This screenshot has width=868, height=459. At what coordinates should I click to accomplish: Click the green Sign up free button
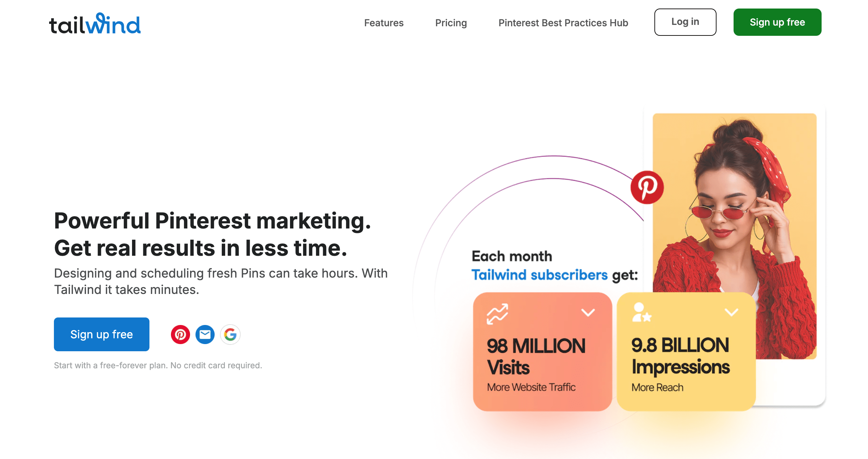(x=777, y=22)
